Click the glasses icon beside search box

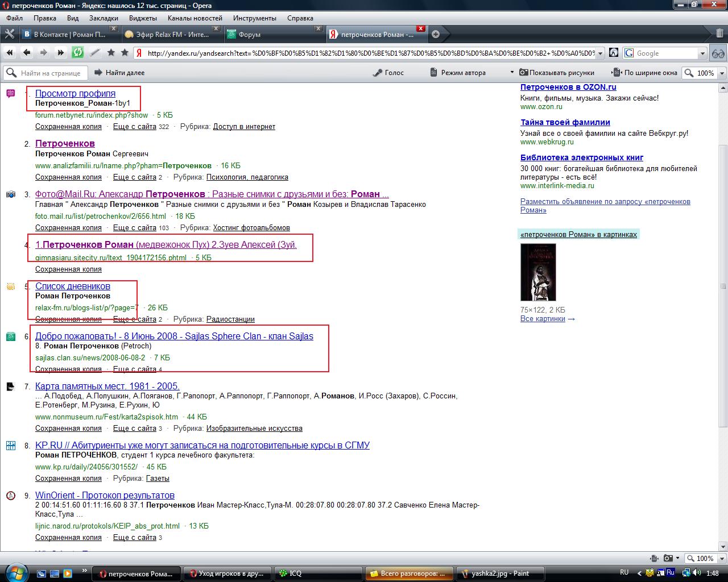(718, 53)
